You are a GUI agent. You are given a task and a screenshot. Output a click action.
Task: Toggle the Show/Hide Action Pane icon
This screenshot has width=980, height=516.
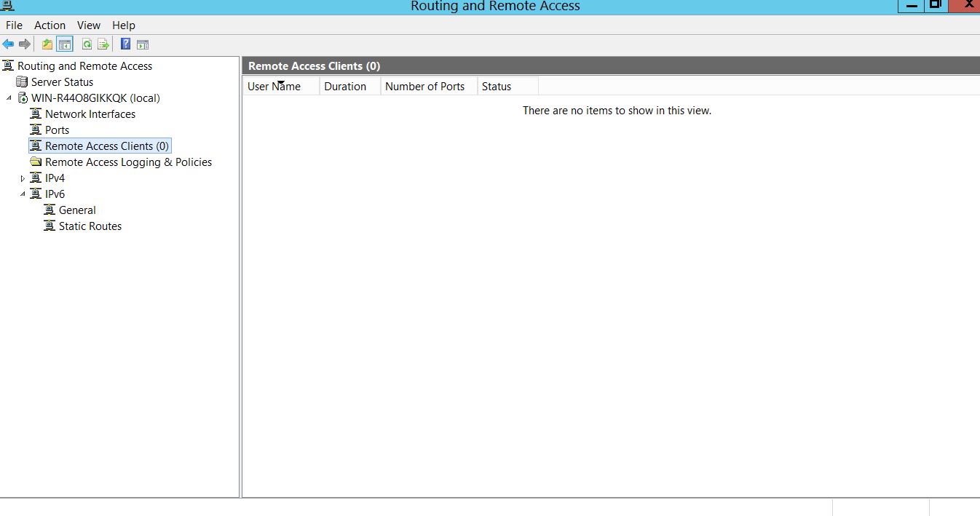coord(143,44)
